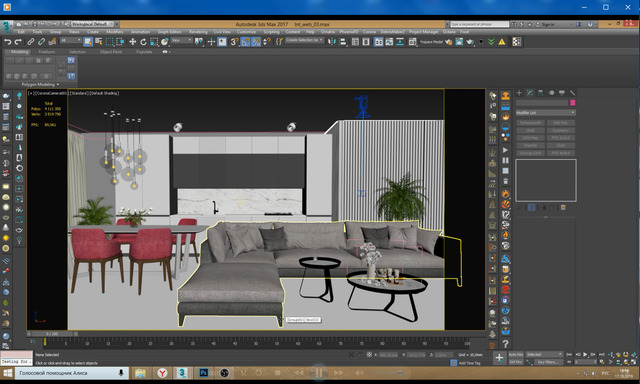Open the help question mark icon
This screenshot has height=384, width=640.
tap(505, 344)
